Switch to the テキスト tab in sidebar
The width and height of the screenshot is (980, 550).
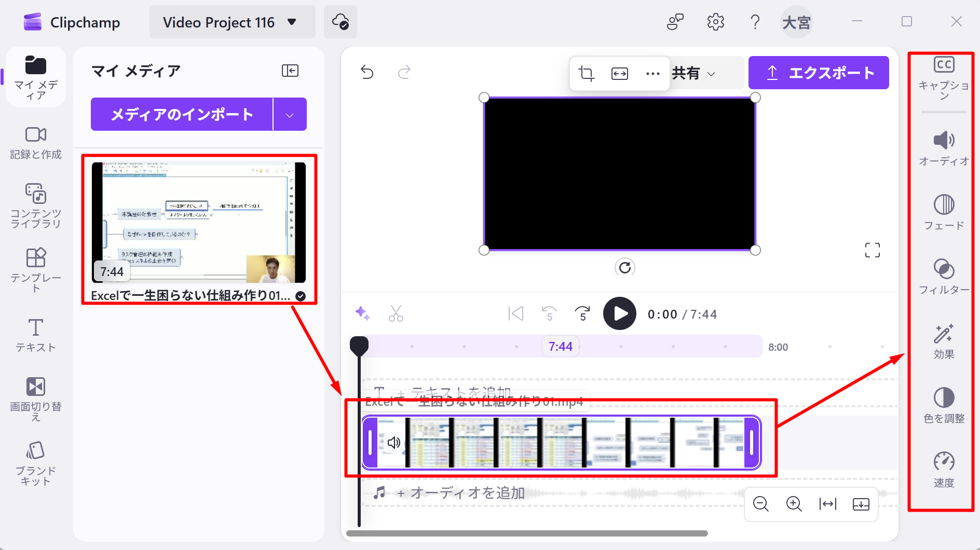(35, 335)
